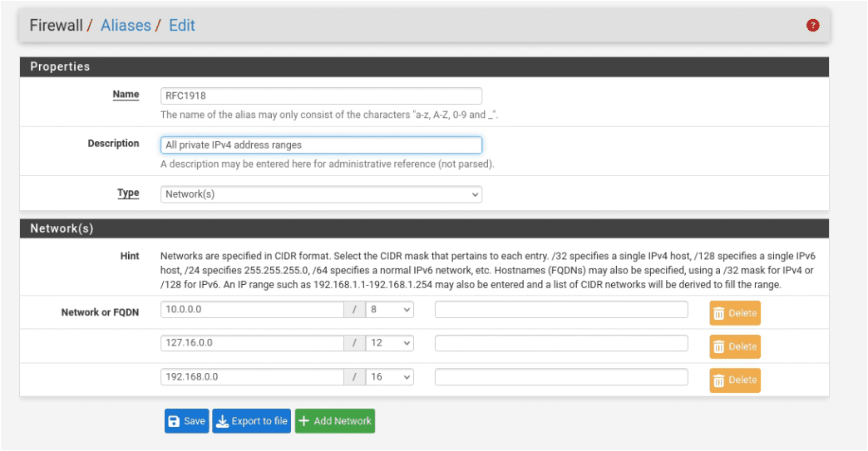
Task: Click the floppy disk icon on Save
Action: (174, 421)
